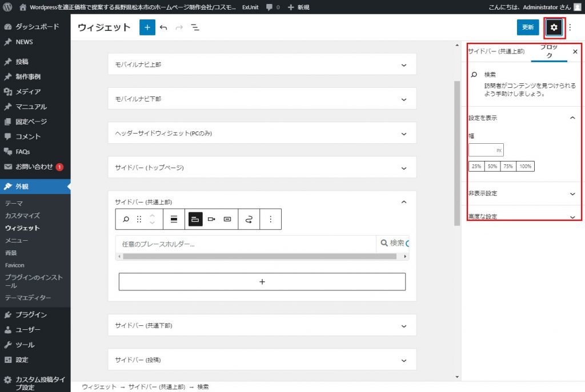Set search width to 100%

click(x=526, y=167)
